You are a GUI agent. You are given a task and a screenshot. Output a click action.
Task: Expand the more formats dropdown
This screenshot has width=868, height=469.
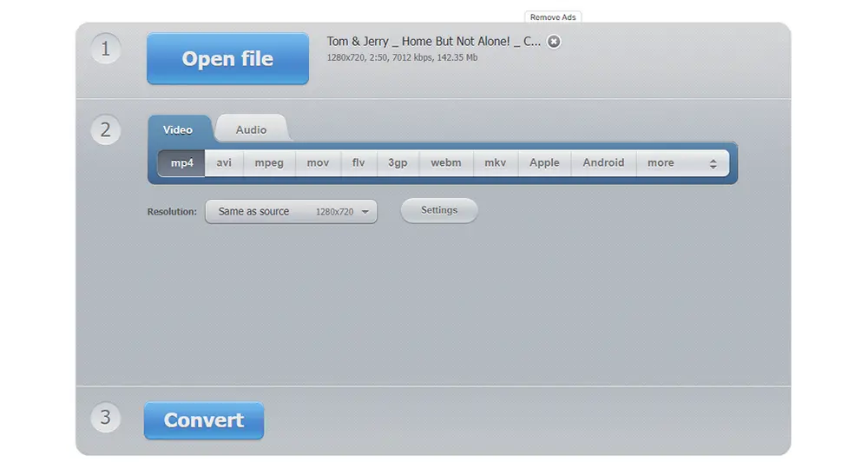pyautogui.click(x=682, y=162)
